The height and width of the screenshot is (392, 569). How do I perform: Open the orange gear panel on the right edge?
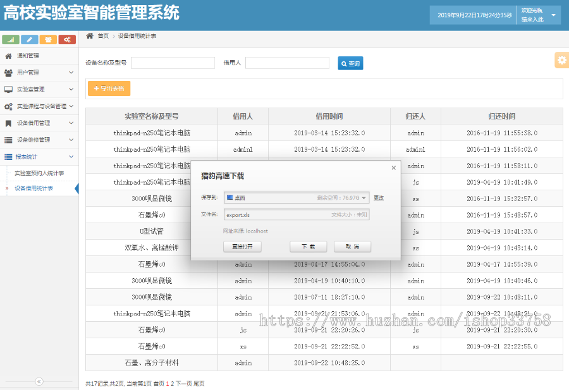(x=561, y=60)
